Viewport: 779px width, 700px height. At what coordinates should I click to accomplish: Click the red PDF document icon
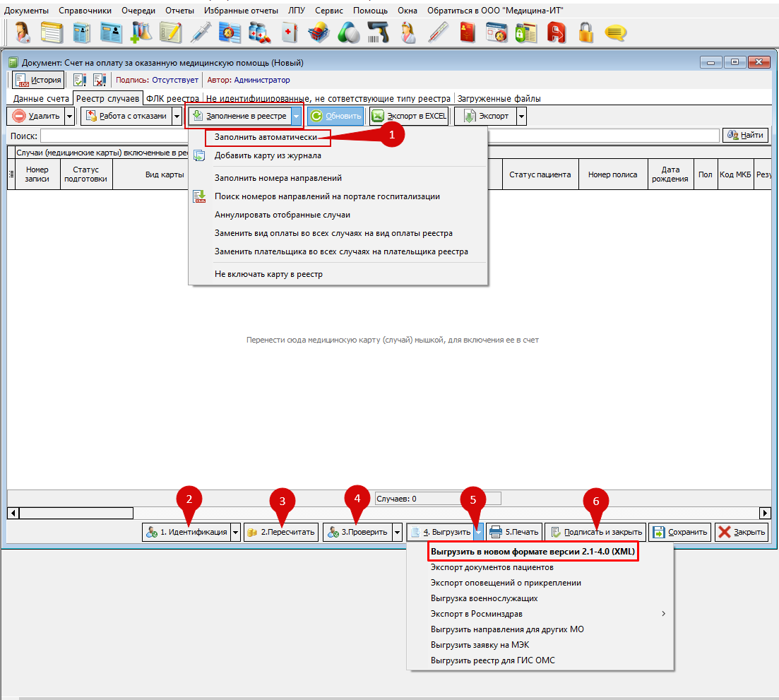click(x=556, y=33)
